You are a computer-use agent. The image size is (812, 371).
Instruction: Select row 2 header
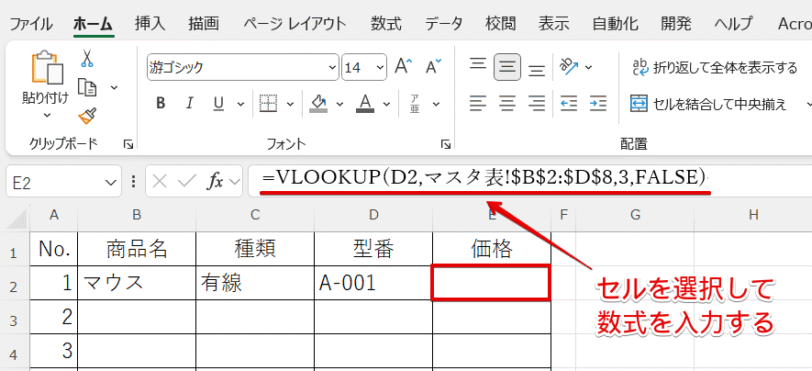(15, 284)
